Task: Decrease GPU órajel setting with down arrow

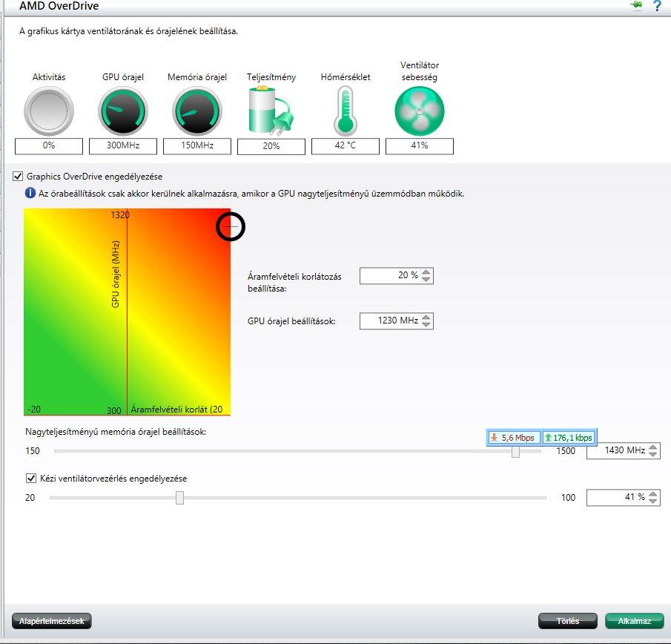Action: 426,324
